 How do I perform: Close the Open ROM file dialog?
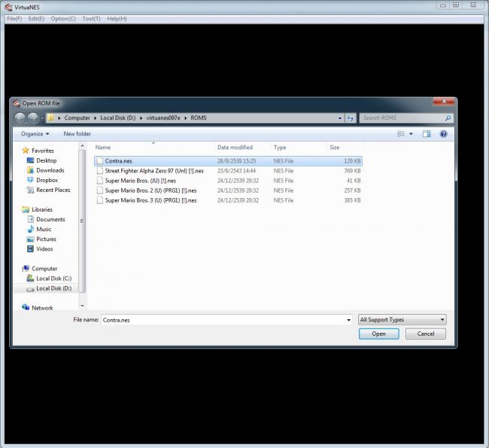444,102
